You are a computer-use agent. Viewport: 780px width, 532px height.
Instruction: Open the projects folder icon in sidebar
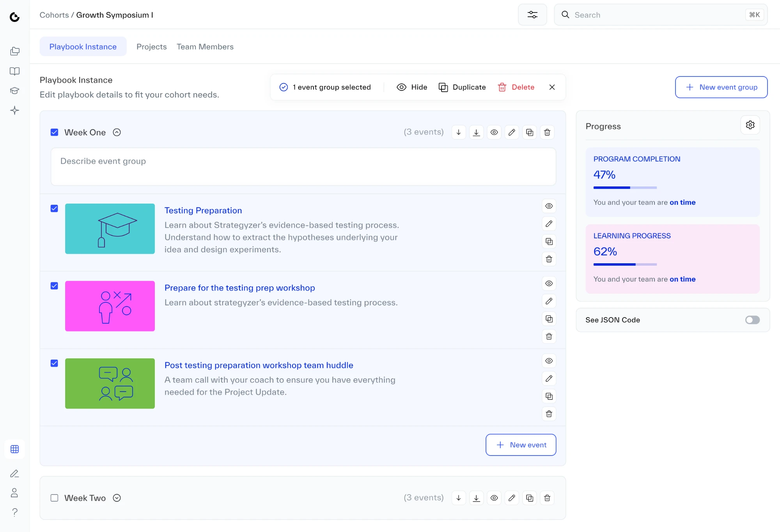coord(15,51)
